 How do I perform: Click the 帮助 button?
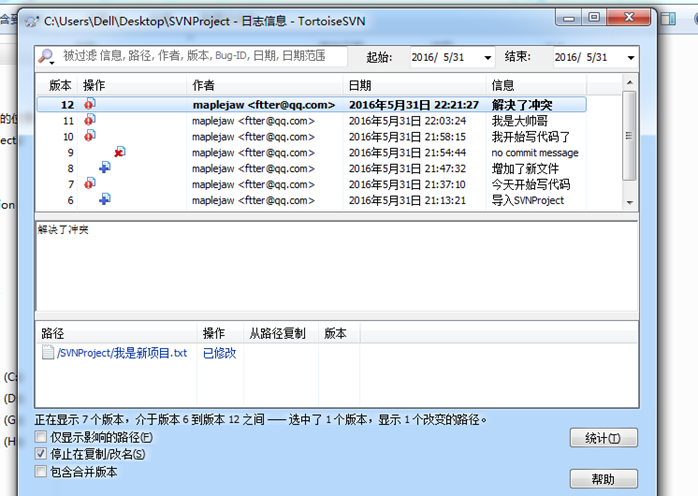(x=603, y=479)
